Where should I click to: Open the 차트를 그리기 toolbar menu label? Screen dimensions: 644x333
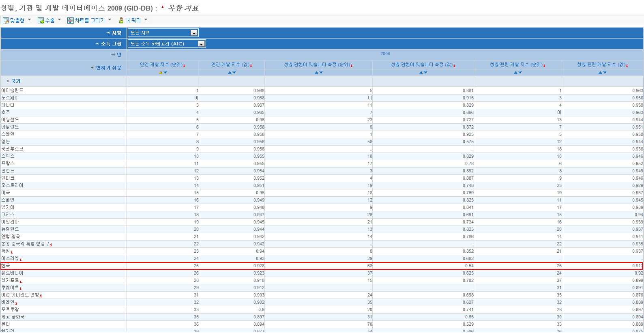pyautogui.click(x=90, y=20)
